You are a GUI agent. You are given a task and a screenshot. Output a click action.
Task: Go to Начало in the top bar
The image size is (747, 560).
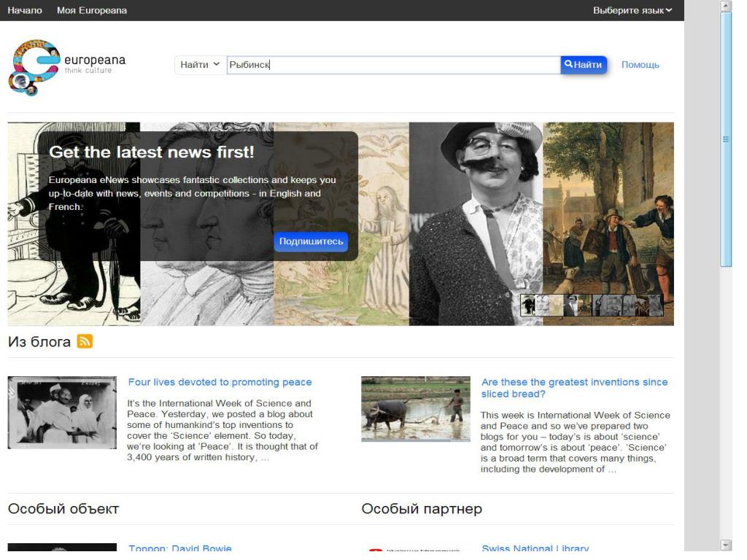point(25,10)
